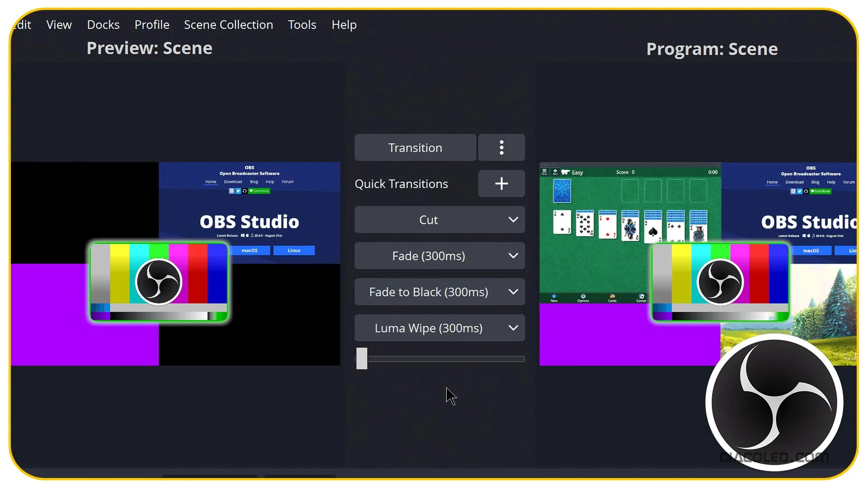Expand the Cut transition dropdown arrow
Viewport: 868px width, 488px height.
click(513, 220)
